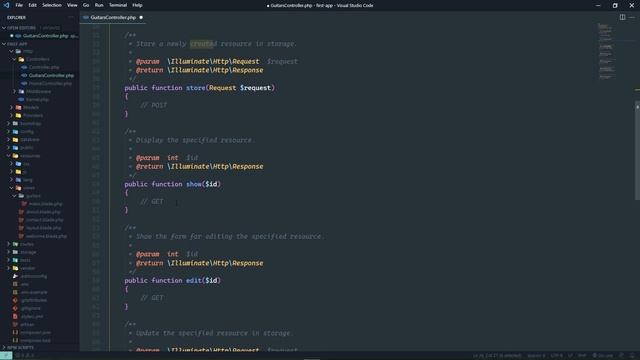Screen dimensions: 640x360
Task: Click Go Live in the status bar
Action: point(602,356)
